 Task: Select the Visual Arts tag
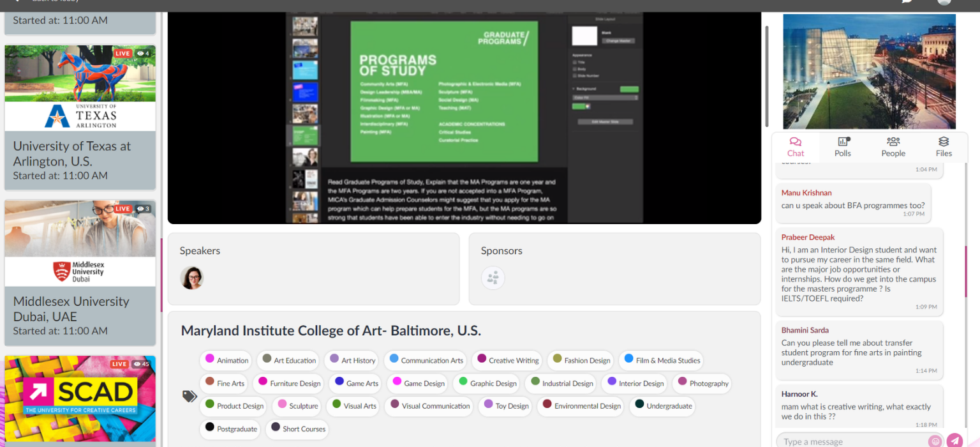pos(353,405)
